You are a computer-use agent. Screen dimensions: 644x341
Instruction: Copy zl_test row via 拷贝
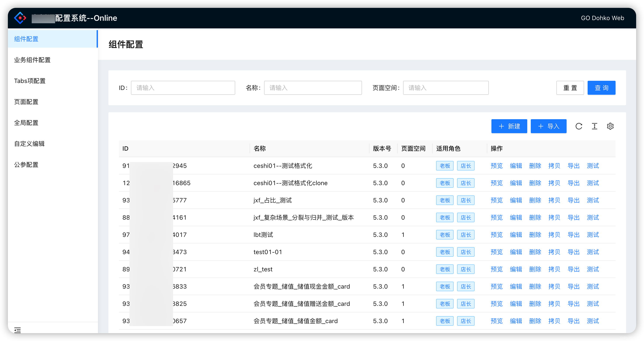coord(554,269)
